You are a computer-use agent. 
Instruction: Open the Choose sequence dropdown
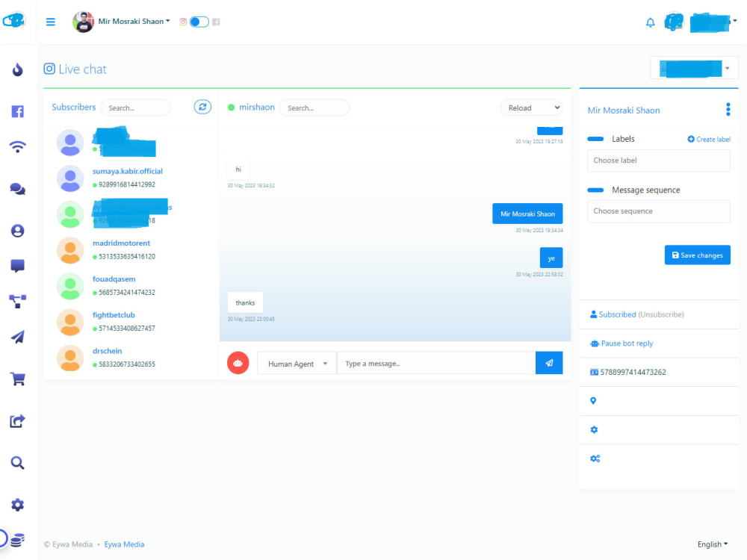click(x=658, y=211)
